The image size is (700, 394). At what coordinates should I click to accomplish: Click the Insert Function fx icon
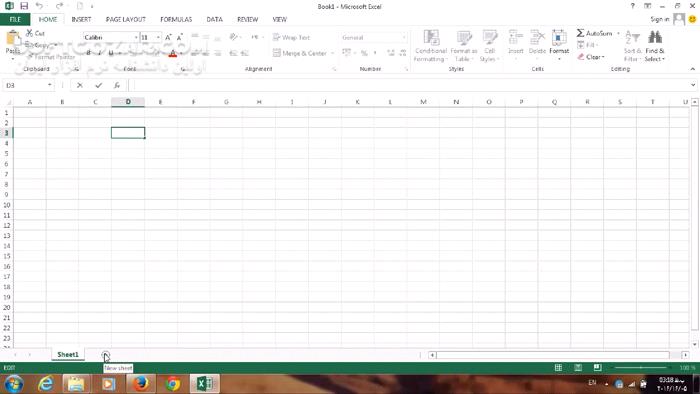pyautogui.click(x=117, y=85)
